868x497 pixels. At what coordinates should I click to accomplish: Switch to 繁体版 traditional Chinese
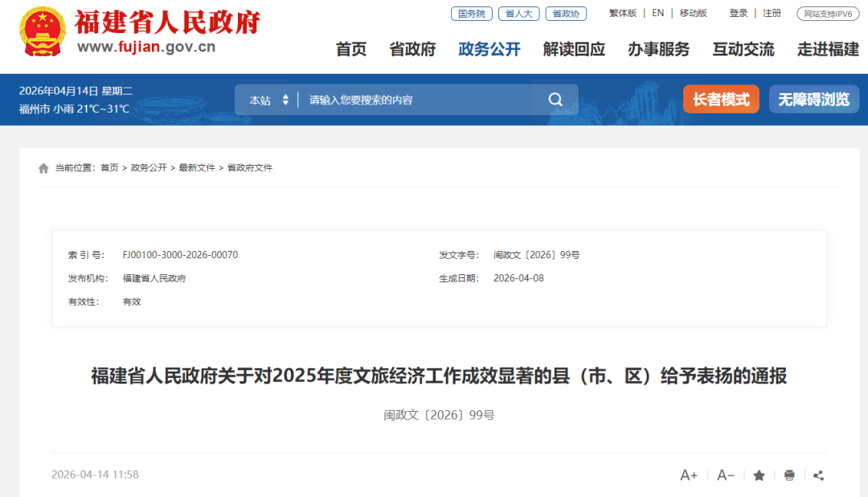coord(622,13)
